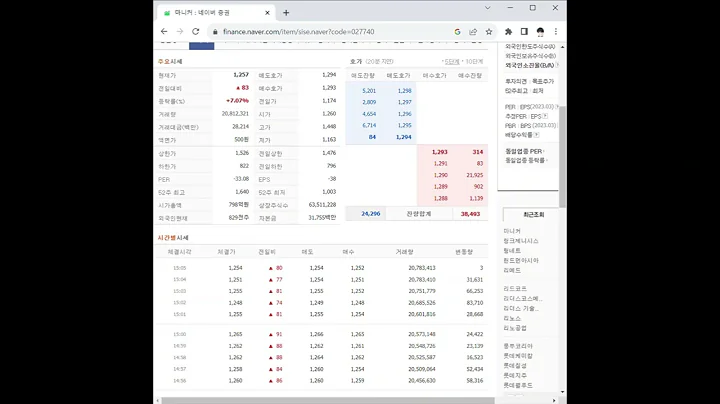Open 리노공업 from recent list
Screen dimensions: 720x404
tap(515, 328)
